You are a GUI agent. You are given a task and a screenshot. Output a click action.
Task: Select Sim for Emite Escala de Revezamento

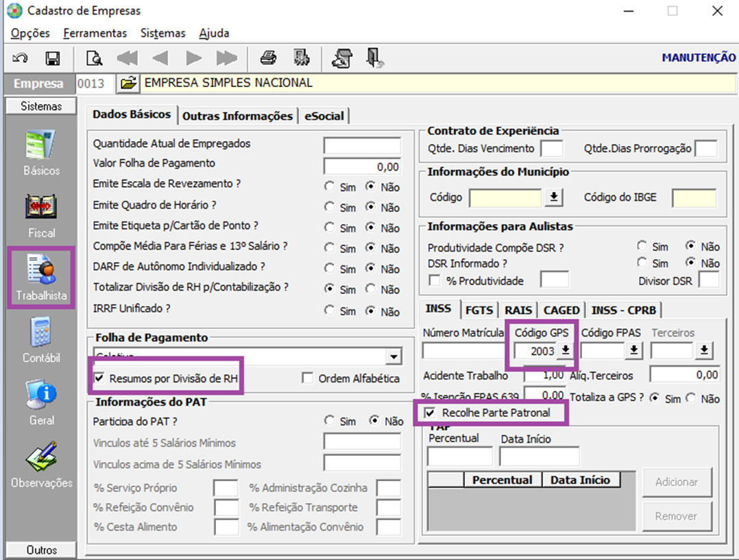point(330,186)
